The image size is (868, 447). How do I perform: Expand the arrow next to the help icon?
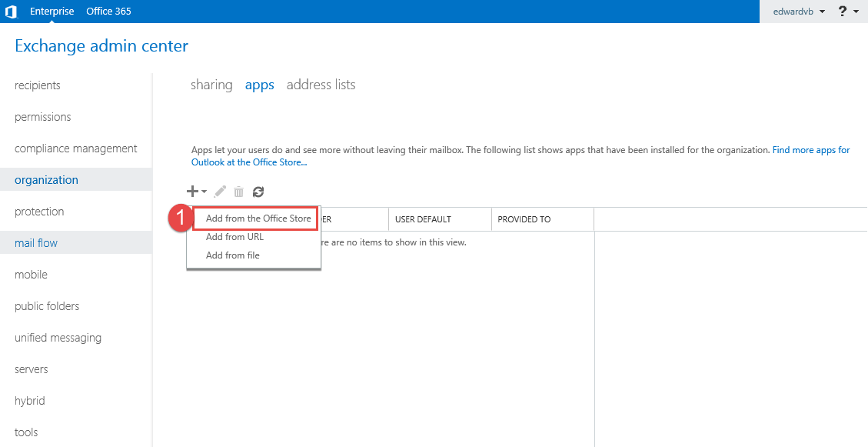point(856,12)
